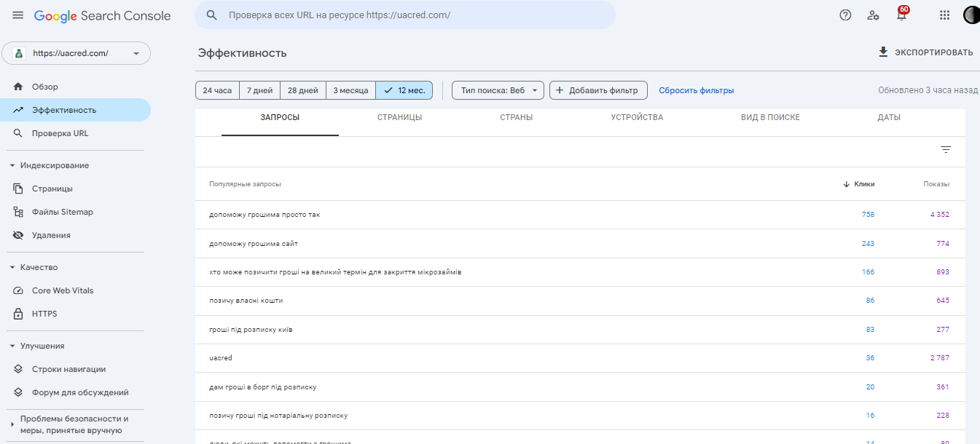Screen dimensions: 980x444
Task: Click the Google Search Console logo
Action: tap(103, 16)
